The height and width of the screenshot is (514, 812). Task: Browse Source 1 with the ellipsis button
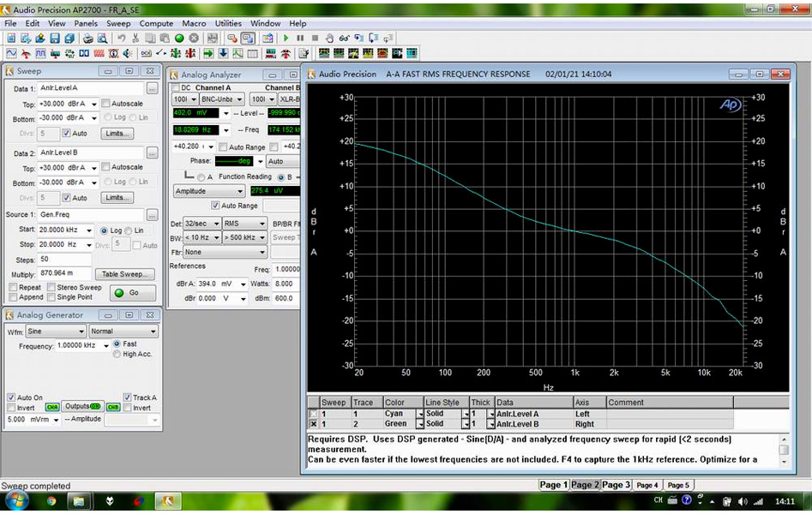click(152, 215)
